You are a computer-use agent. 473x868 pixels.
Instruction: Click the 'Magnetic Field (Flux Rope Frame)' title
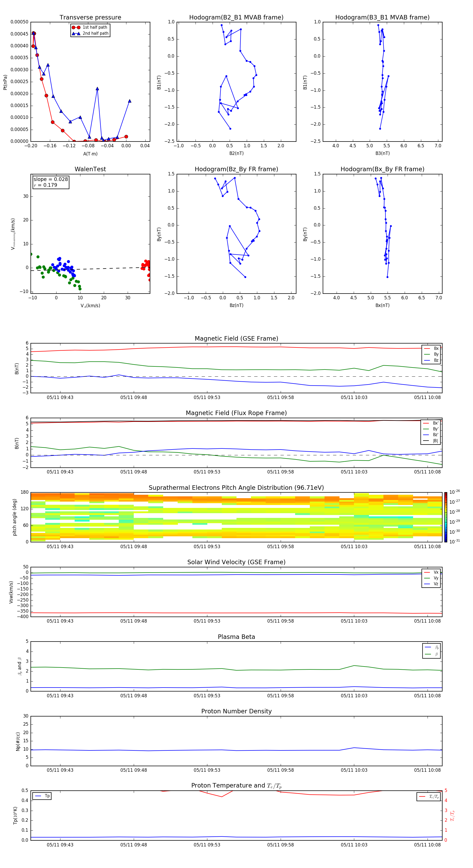click(236, 413)
